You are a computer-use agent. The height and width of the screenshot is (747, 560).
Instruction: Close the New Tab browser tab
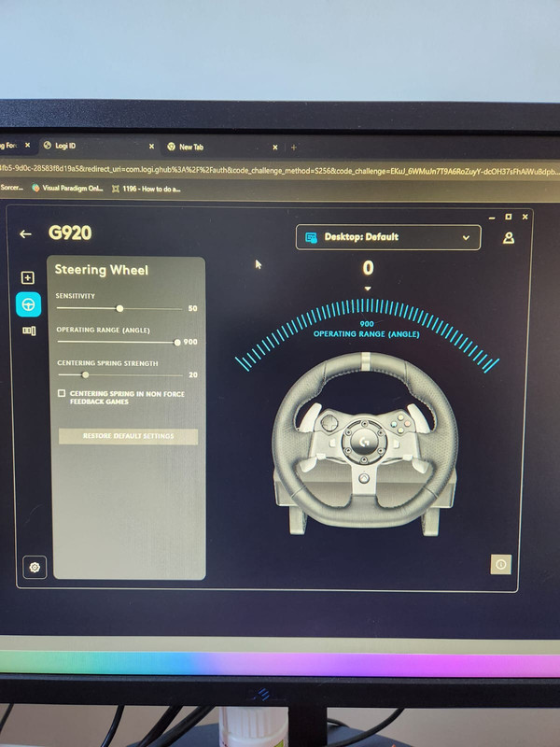click(x=274, y=148)
